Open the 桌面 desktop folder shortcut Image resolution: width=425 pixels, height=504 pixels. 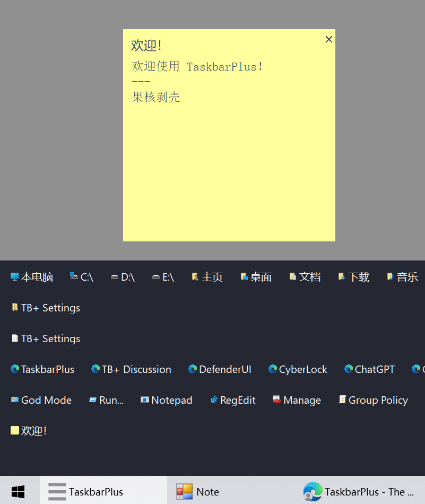(256, 277)
